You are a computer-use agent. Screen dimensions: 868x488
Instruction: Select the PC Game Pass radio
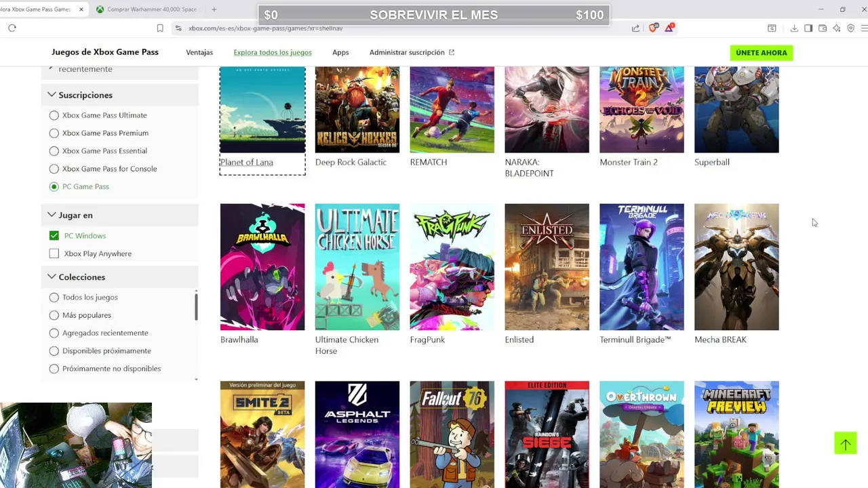[x=54, y=186]
